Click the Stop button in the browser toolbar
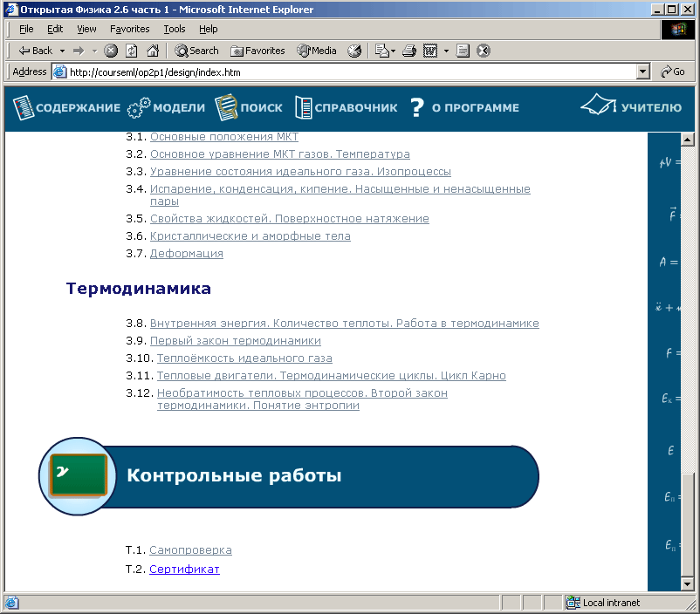The width and height of the screenshot is (700, 614). point(111,51)
